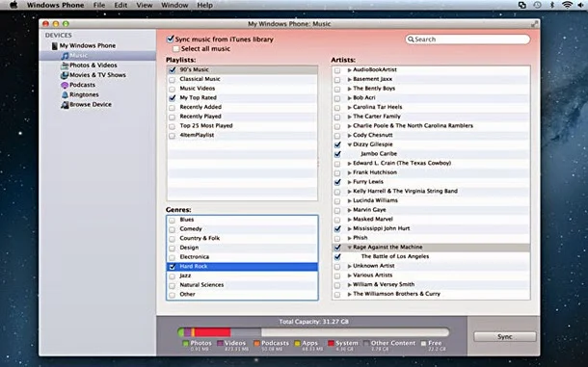588x367 pixels.
Task: Select the Country & Folk genre row
Action: 242,239
